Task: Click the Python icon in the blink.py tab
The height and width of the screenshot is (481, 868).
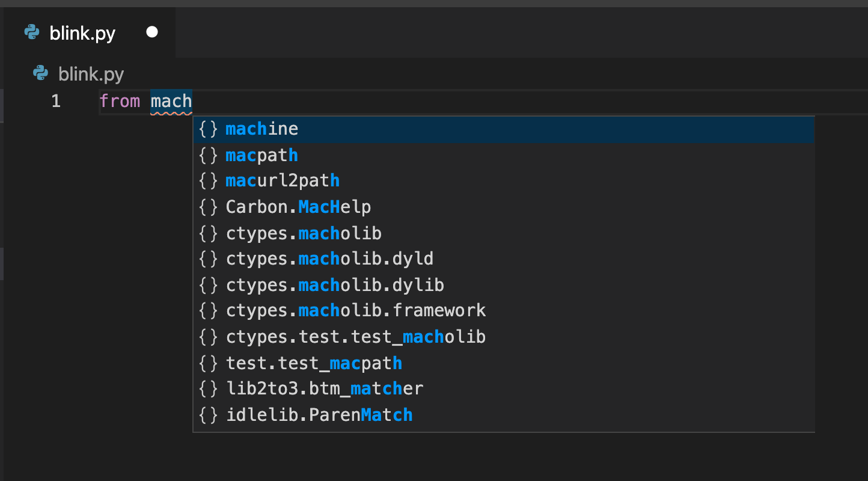Action: coord(32,32)
